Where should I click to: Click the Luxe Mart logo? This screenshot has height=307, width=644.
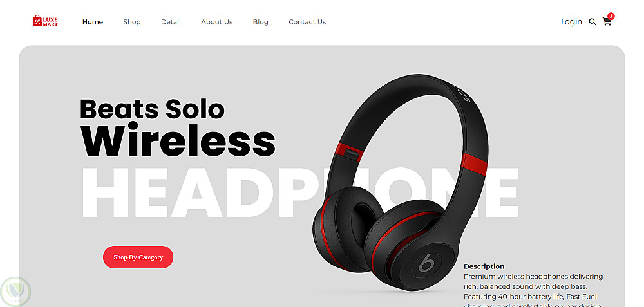tap(45, 21)
